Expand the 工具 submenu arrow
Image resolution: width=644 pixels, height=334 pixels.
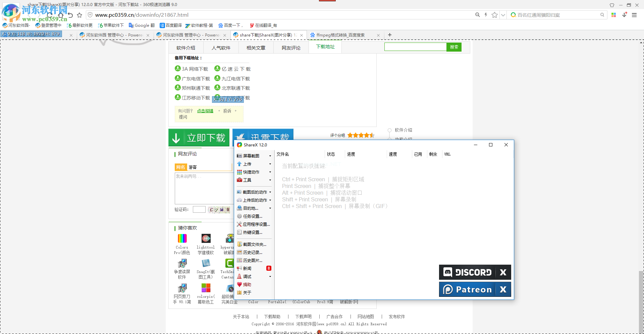coord(270,180)
